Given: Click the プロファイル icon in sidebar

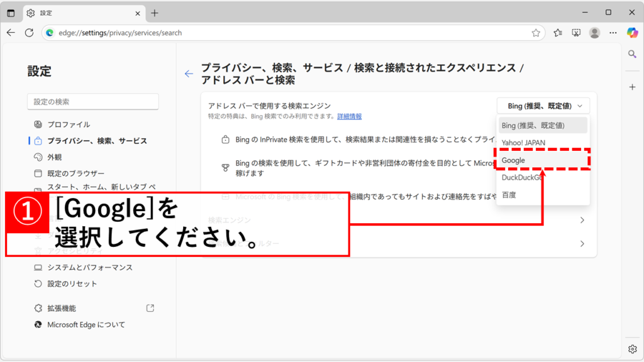Looking at the screenshot, I should coord(38,124).
